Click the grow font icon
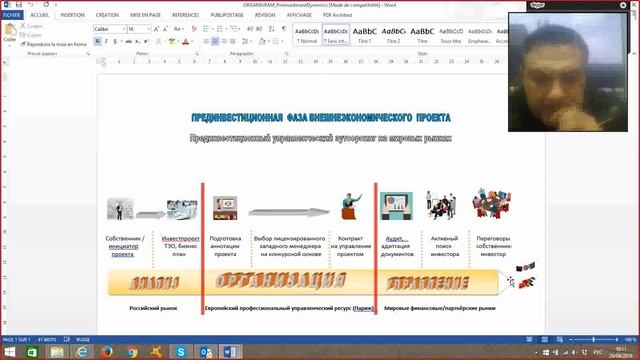Screen dimensions: 640x360 (x=156, y=29)
